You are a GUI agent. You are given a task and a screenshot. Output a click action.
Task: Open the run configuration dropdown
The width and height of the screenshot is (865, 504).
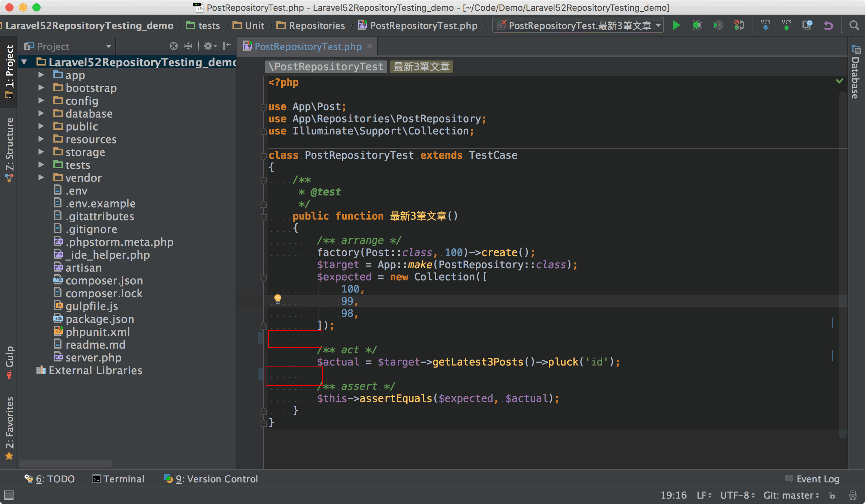pyautogui.click(x=578, y=25)
